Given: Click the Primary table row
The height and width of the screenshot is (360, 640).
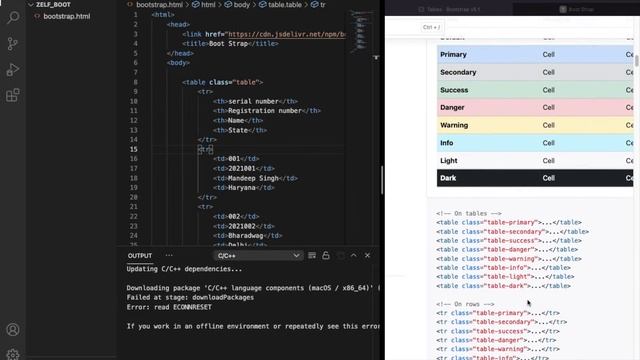Looking at the screenshot, I should [535, 54].
